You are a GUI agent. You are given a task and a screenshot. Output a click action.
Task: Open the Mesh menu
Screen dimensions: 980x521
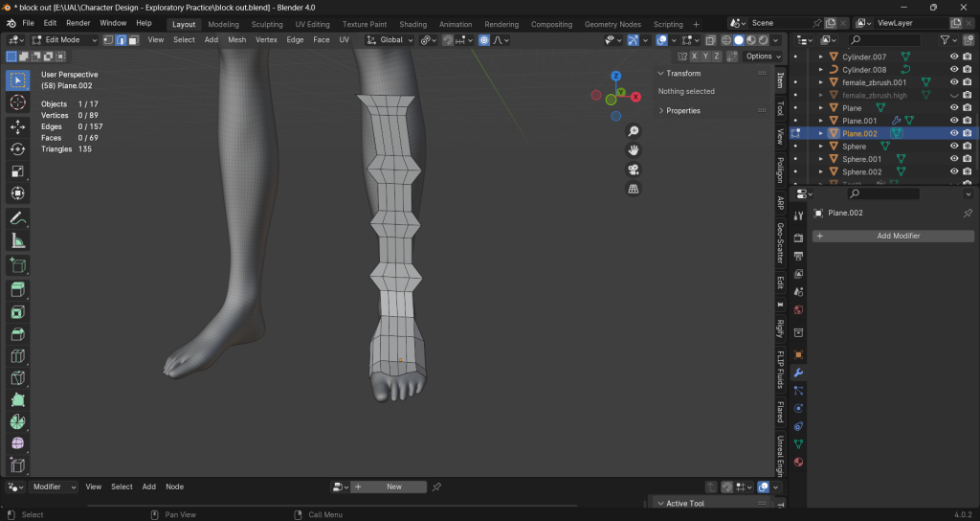click(x=237, y=40)
